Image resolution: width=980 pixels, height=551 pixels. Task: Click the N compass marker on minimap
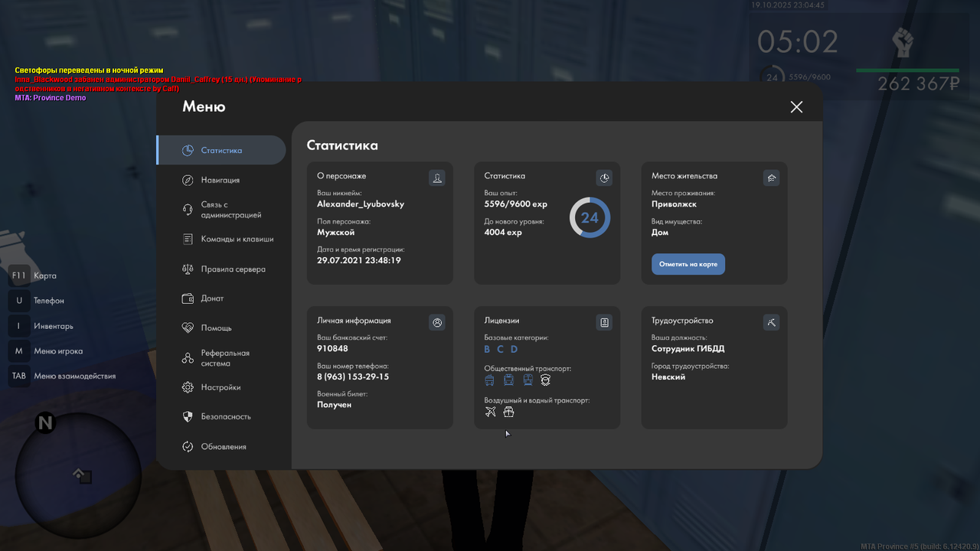(45, 422)
